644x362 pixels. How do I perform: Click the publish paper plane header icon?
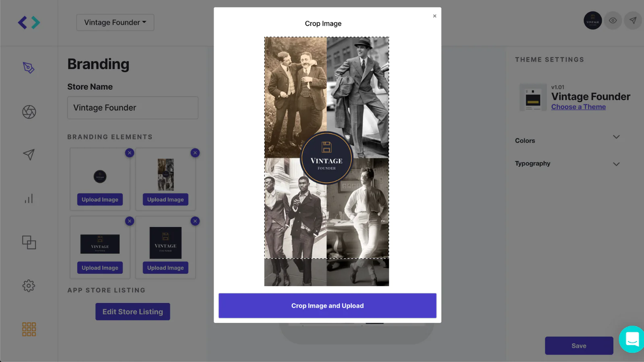[x=633, y=21]
